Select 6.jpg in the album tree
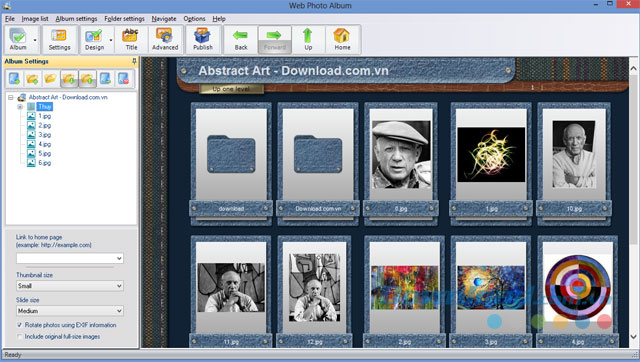Image resolution: width=640 pixels, height=362 pixels. 44,163
